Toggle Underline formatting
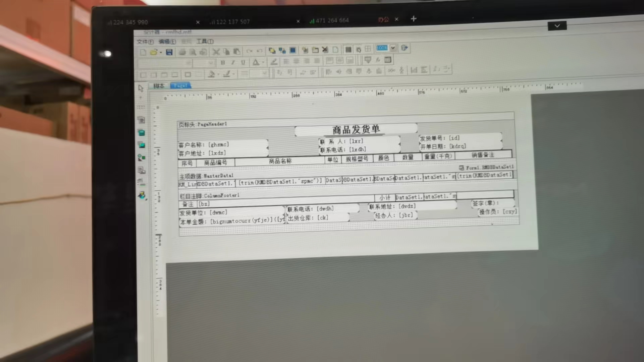Viewport: 644px width, 362px height. click(243, 62)
